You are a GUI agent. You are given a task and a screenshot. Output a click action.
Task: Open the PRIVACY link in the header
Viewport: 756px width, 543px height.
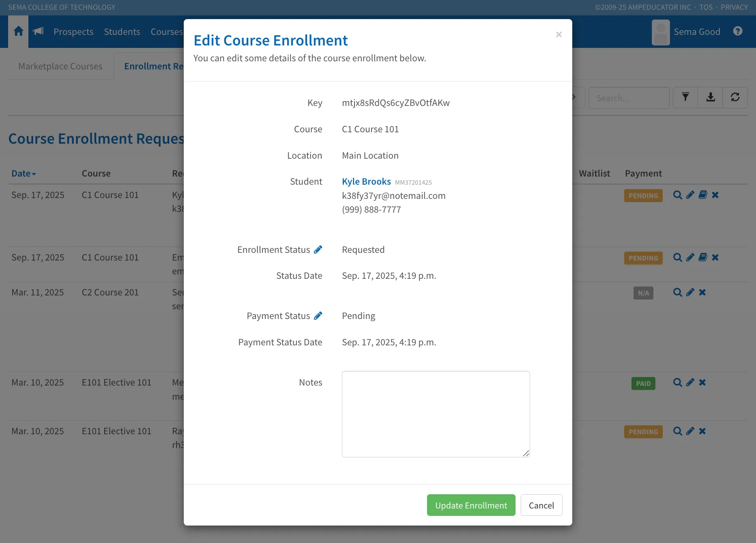[x=734, y=7]
